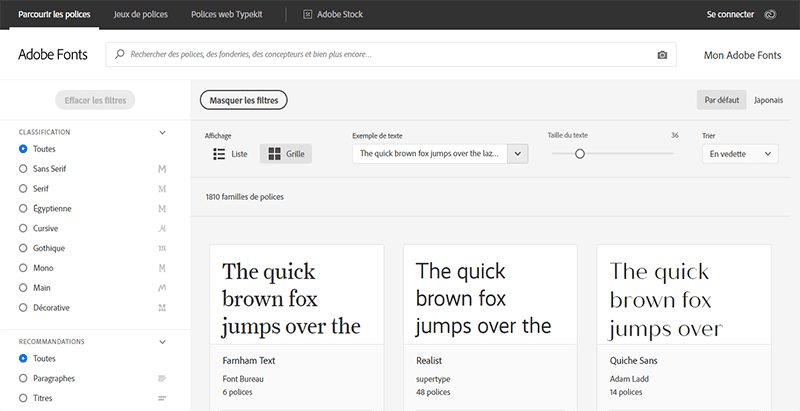The height and width of the screenshot is (411, 800).
Task: Select the Sans Serif classification
Action: coord(22,169)
